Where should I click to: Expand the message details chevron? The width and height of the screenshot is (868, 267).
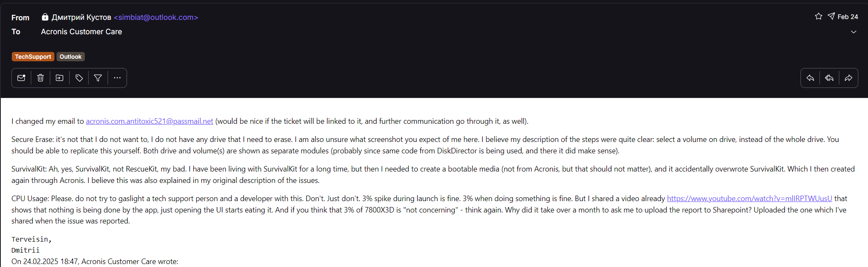pos(854,32)
